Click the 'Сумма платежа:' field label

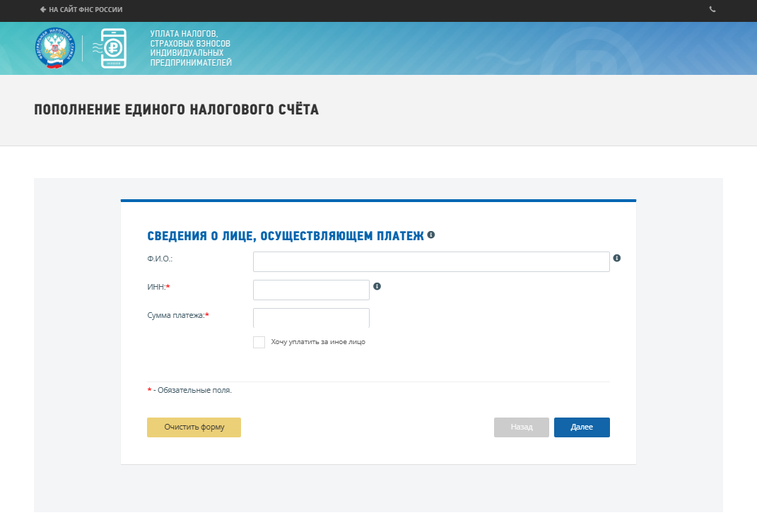coord(177,315)
